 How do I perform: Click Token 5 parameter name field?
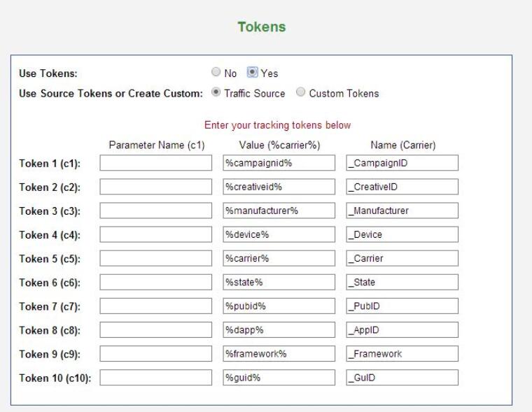tap(155, 258)
